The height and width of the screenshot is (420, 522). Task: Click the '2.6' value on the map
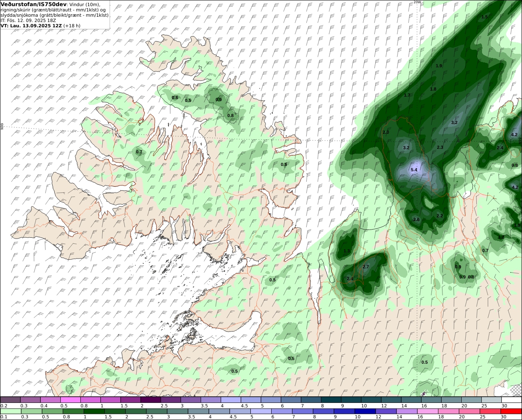tap(416, 219)
